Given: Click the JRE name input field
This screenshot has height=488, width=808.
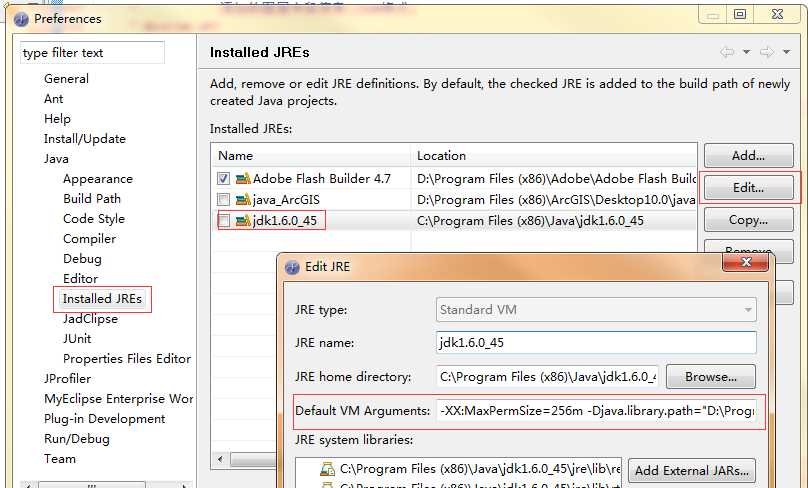Looking at the screenshot, I should point(596,343).
